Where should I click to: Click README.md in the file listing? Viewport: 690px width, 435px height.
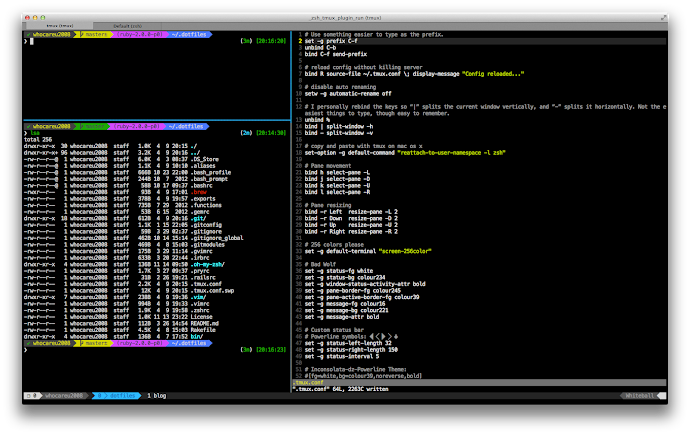tap(205, 324)
